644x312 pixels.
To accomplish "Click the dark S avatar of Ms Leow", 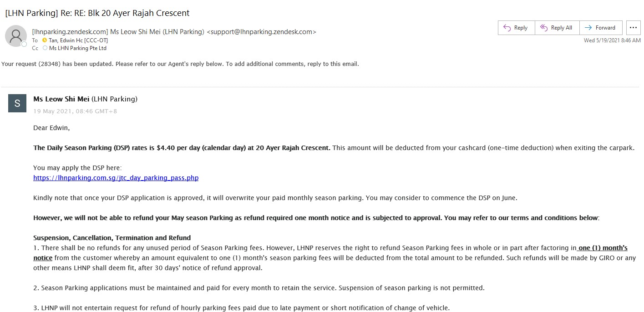I will (17, 103).
